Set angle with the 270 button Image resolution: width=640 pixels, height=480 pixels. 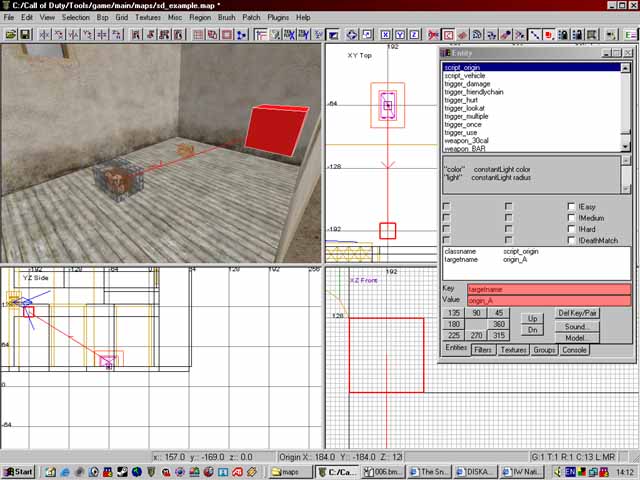tap(477, 337)
